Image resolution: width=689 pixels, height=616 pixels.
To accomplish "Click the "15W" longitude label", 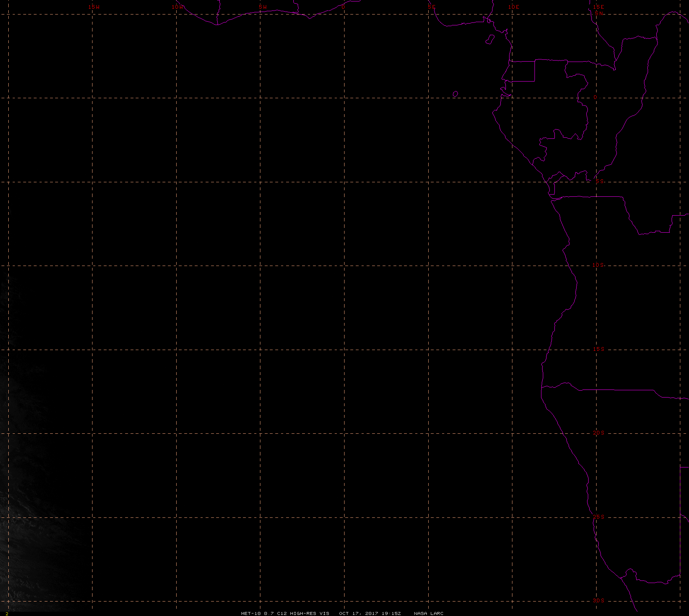I will tap(94, 7).
